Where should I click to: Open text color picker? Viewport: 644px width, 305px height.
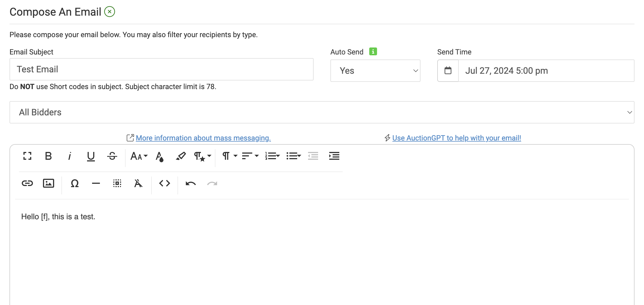(160, 156)
